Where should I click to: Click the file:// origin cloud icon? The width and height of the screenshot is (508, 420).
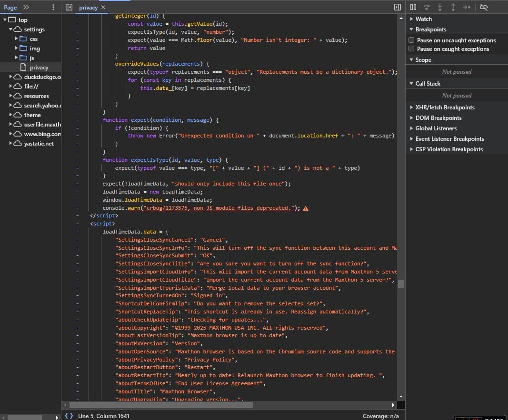18,87
